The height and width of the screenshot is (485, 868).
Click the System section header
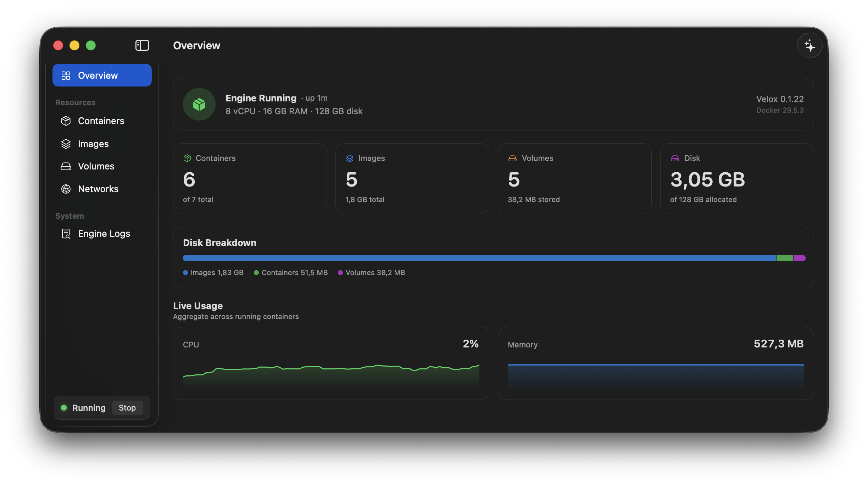69,216
